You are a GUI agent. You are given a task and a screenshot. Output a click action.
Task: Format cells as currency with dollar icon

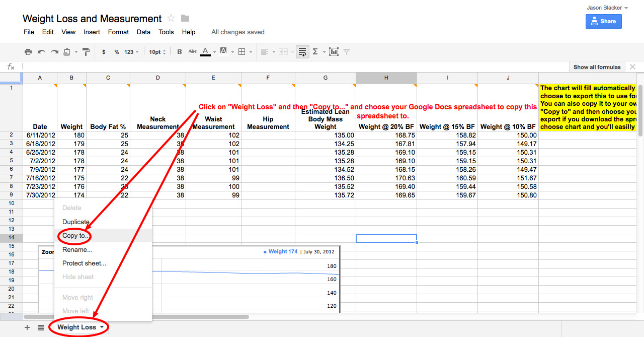point(104,52)
